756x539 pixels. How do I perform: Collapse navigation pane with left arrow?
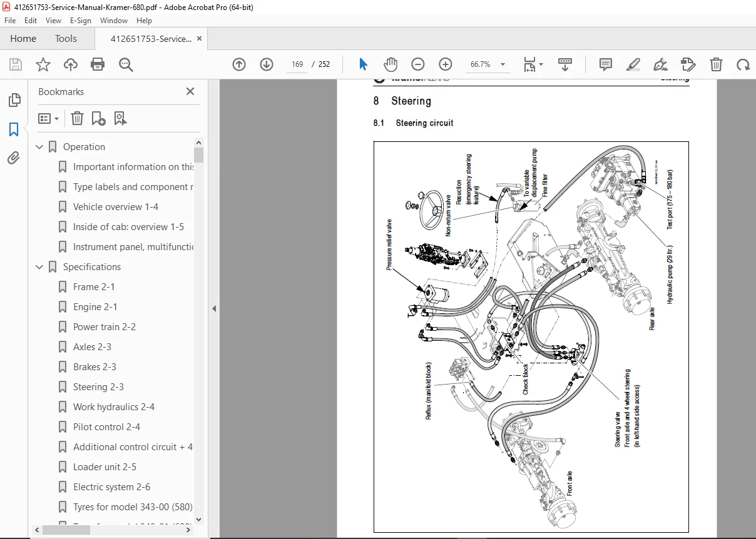[214, 308]
